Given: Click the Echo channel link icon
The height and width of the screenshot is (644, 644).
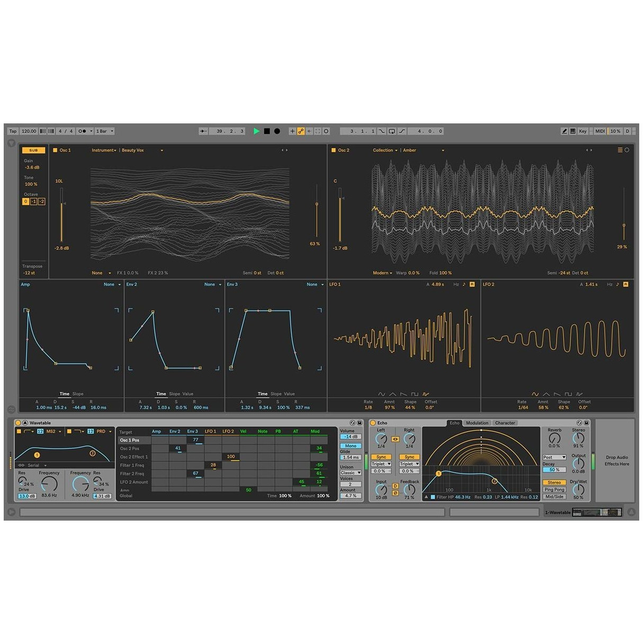Looking at the screenshot, I should click(x=395, y=439).
